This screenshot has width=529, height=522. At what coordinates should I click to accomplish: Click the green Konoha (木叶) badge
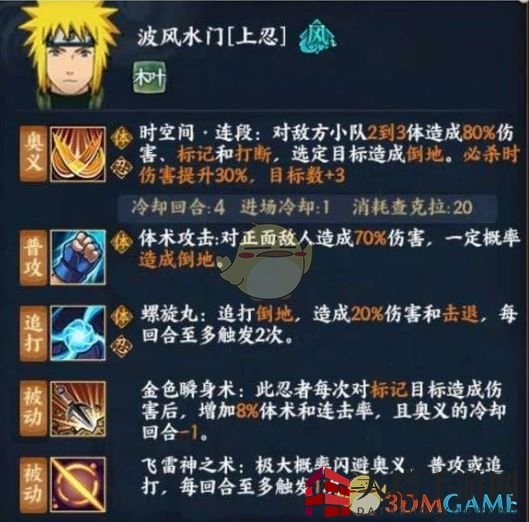tap(149, 78)
